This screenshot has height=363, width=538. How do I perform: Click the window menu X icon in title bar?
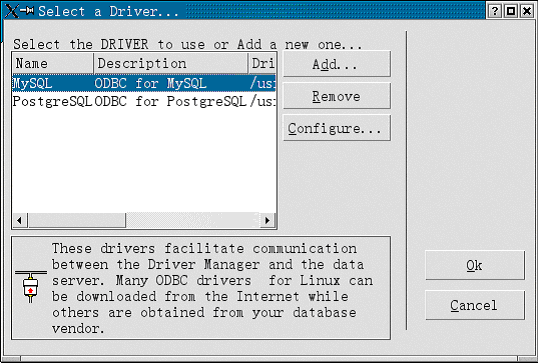(x=11, y=11)
